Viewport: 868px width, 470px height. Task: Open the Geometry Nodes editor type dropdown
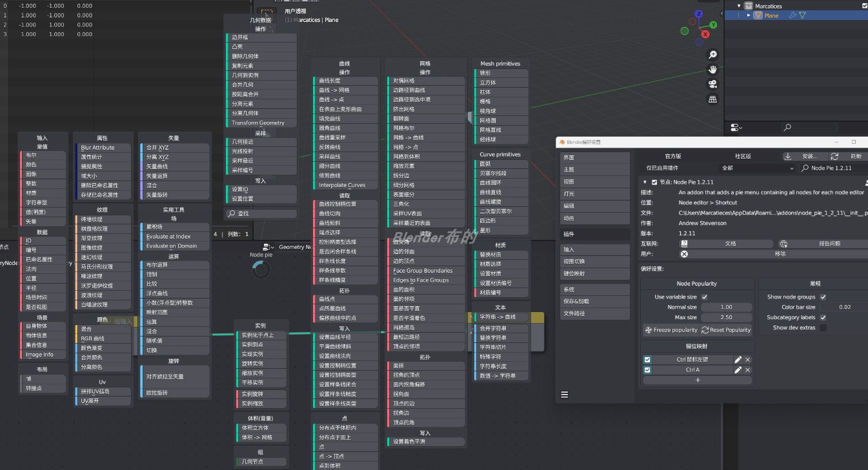267,247
